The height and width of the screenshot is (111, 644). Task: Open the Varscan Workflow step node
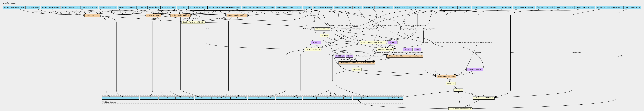92,15
